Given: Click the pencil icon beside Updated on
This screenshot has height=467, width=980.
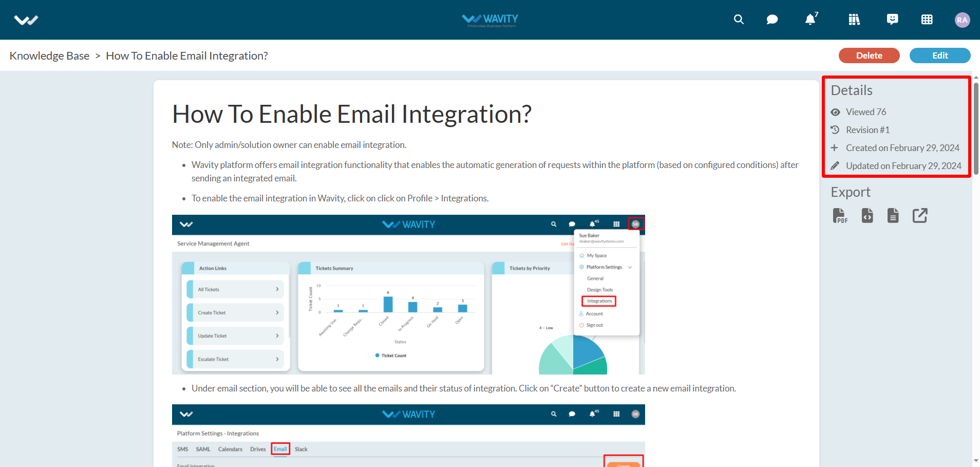Looking at the screenshot, I should tap(835, 165).
